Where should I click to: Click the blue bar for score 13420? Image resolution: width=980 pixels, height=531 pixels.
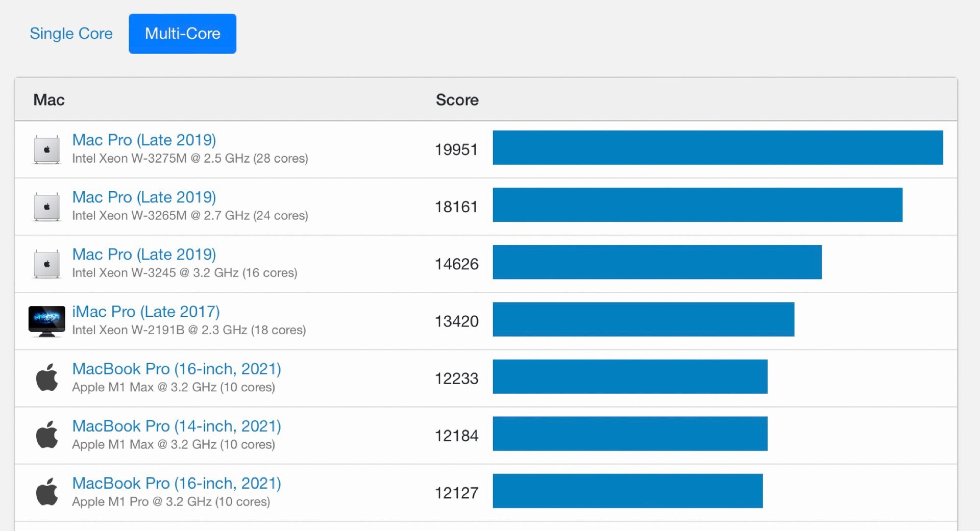click(643, 319)
